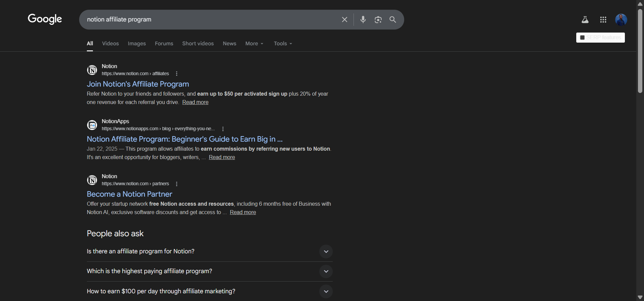Open the Tools dropdown

click(x=283, y=44)
